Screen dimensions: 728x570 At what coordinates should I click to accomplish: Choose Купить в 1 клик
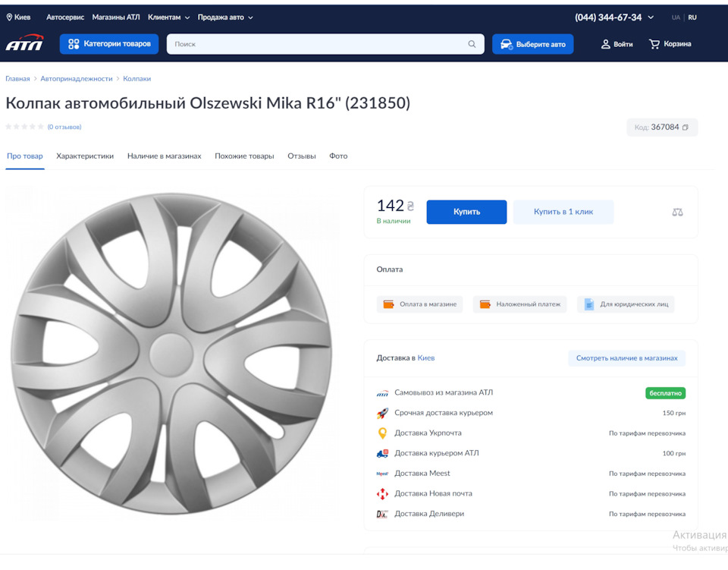(x=563, y=212)
